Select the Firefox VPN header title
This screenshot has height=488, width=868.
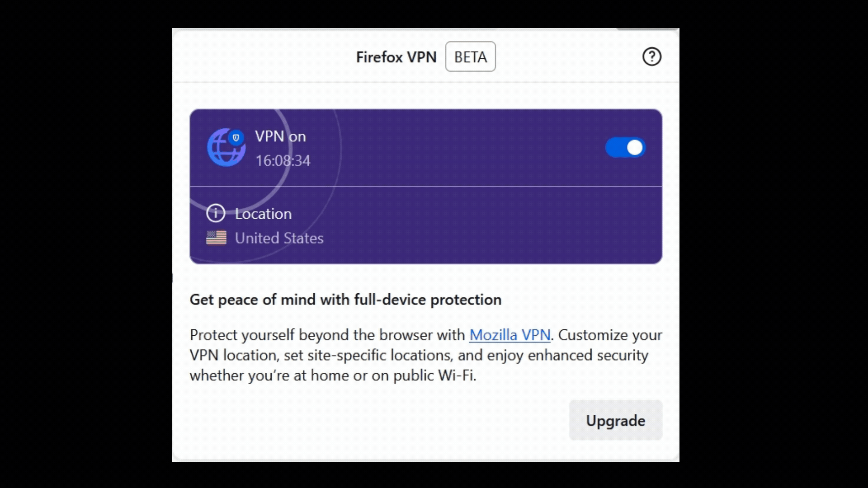[396, 56]
